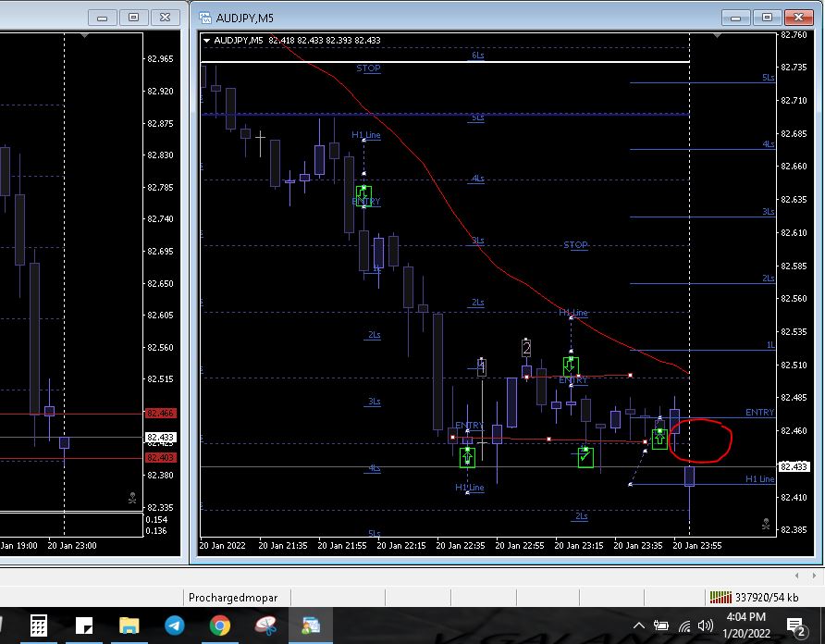Click the left scroll arrow above status bar
This screenshot has width=825, height=644.
[x=796, y=576]
